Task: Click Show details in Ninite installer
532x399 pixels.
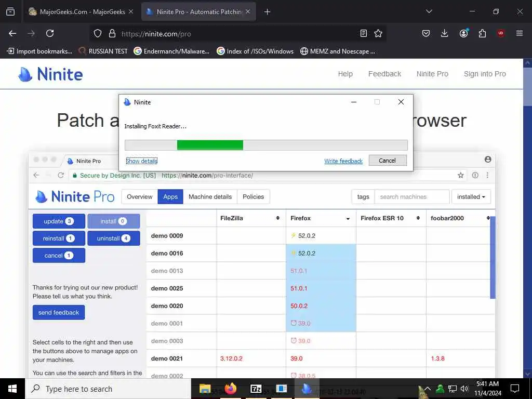Action: point(141,161)
